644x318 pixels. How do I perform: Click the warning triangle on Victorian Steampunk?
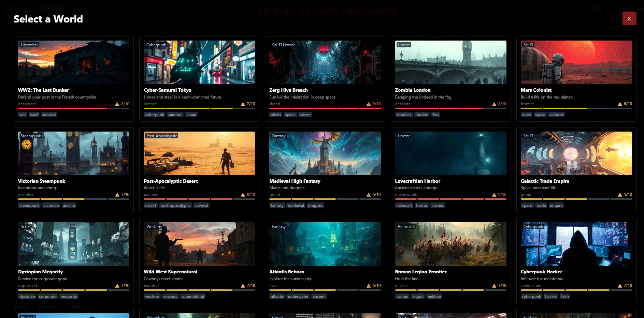point(117,195)
